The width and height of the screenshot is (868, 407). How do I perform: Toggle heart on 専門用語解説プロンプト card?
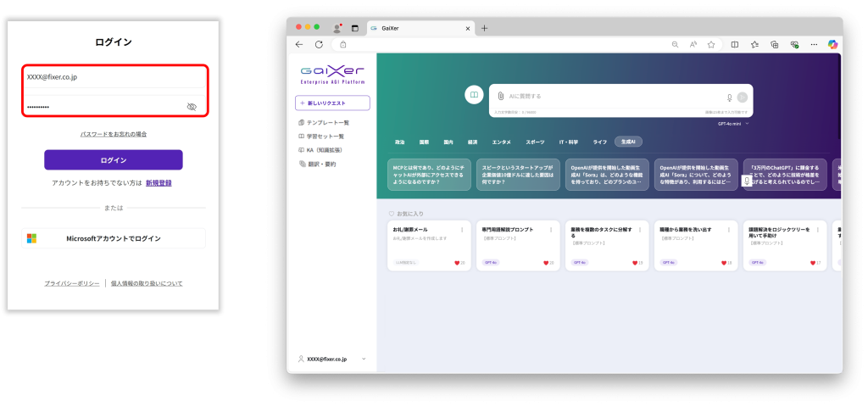click(x=547, y=263)
